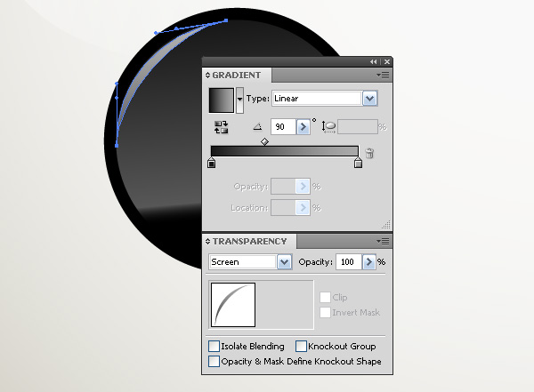Screen dimensions: 534x392
Task: Click the gradient angle icon
Action: (257, 127)
